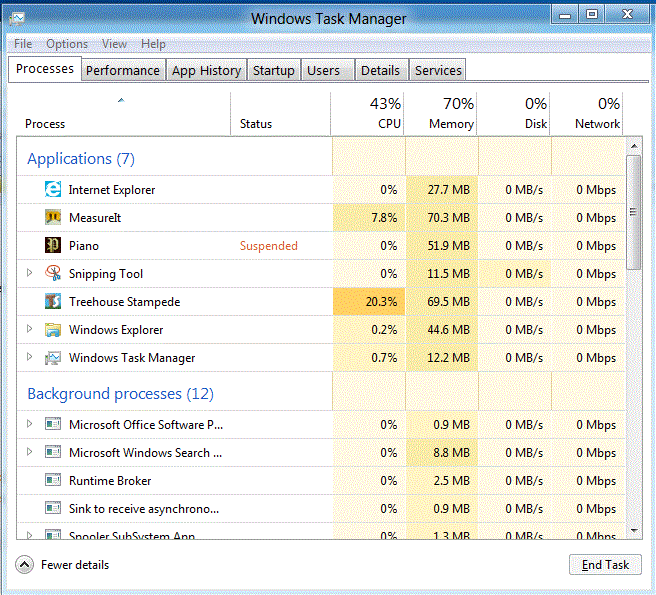Switch to the Details tab
656x595 pixels.
[x=381, y=70]
